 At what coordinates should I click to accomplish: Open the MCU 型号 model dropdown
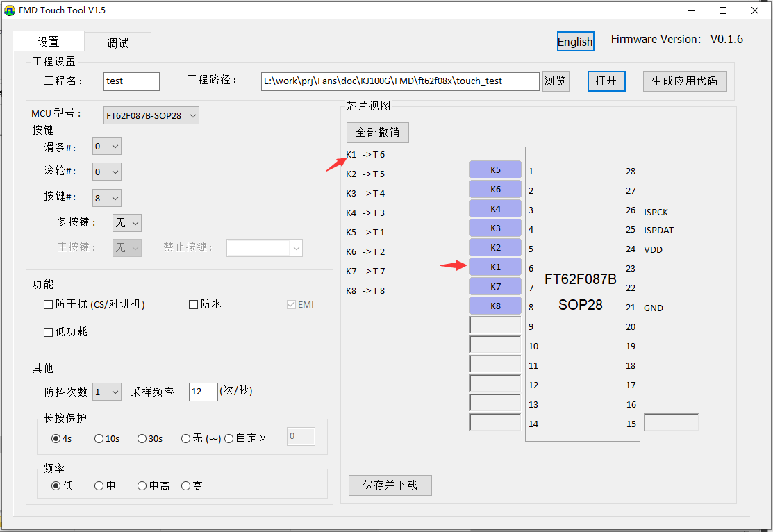click(x=151, y=115)
